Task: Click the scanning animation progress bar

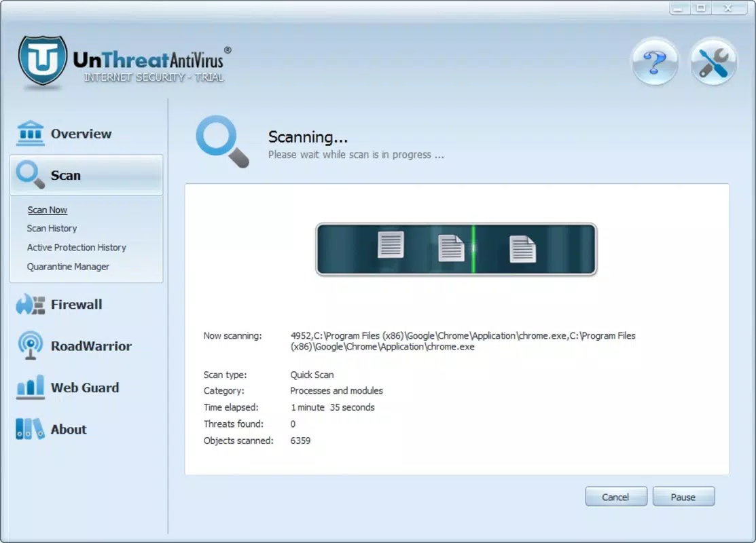Action: click(456, 249)
